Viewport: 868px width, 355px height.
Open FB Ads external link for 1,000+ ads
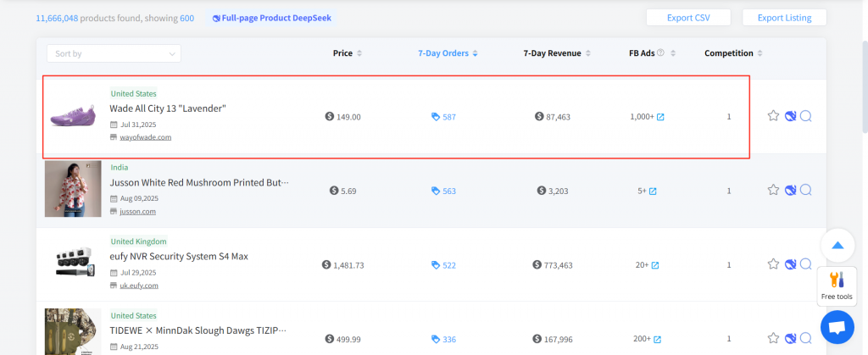pyautogui.click(x=660, y=117)
